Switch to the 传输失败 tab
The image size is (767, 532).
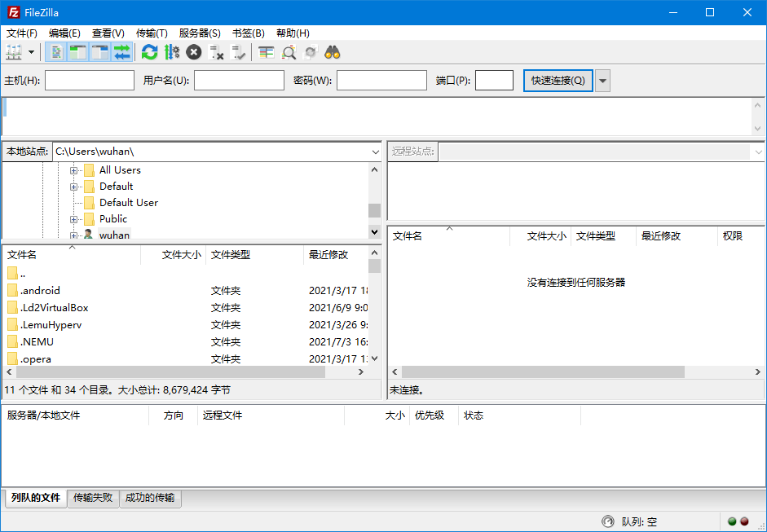[93, 498]
